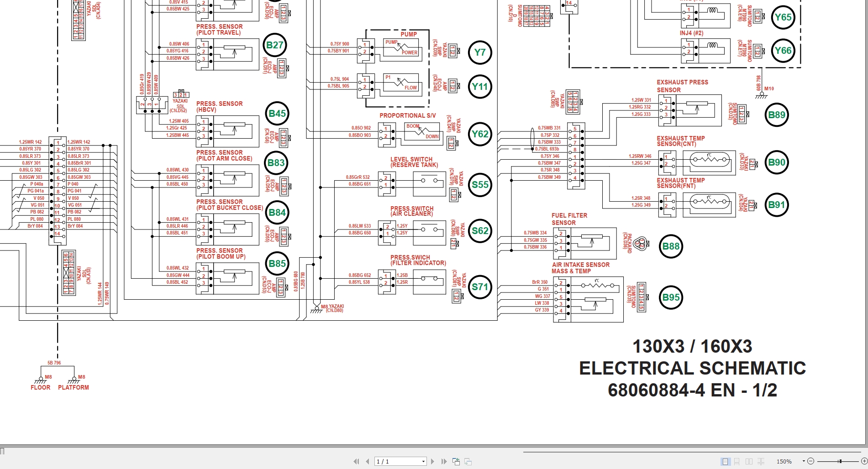Screen dimensions: 868x469
Task: Zoom in using the plus icon
Action: 864,461
